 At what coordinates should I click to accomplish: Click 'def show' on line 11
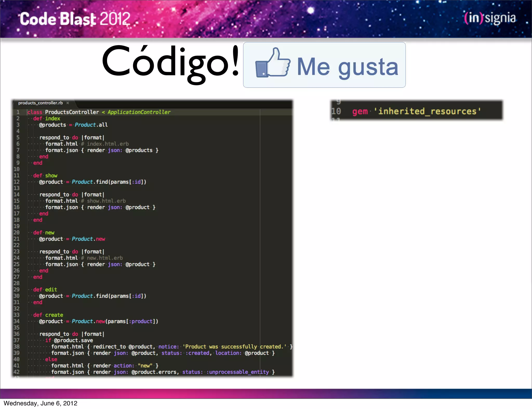pyautogui.click(x=45, y=176)
